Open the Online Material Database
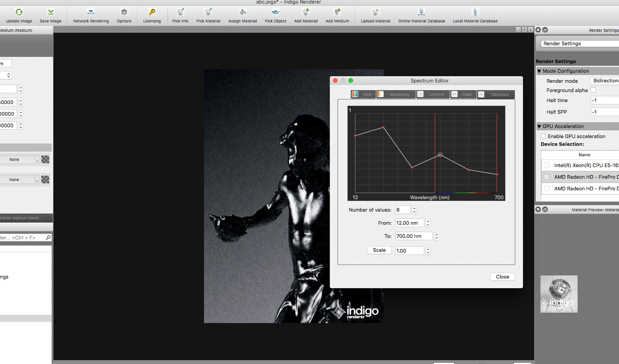The width and height of the screenshot is (619, 364). (421, 12)
